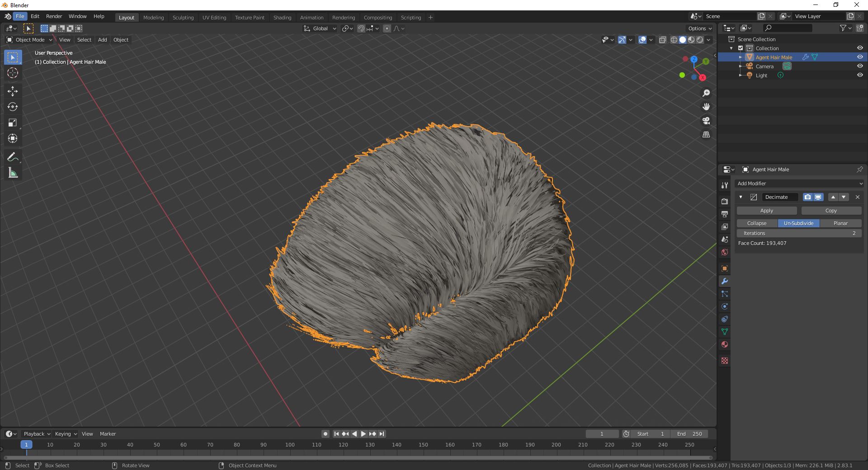The image size is (868, 470).
Task: Open the Output properties tab
Action: pos(725,214)
